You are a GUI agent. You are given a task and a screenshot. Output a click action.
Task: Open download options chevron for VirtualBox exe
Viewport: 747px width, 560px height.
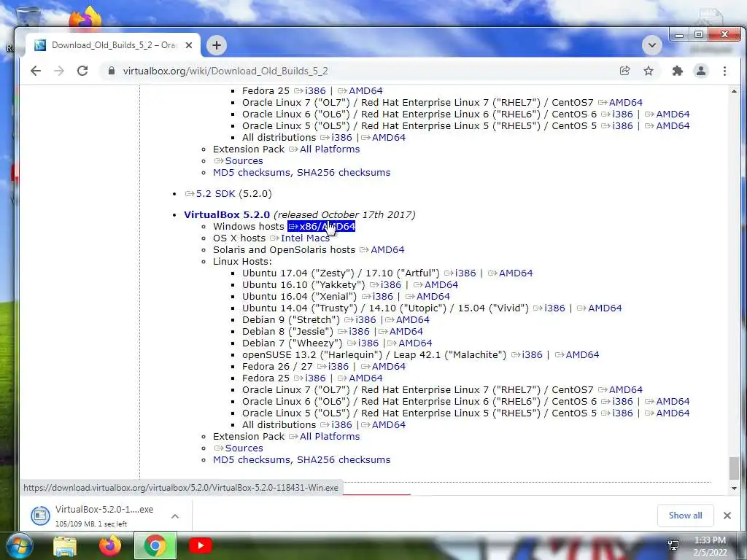(x=175, y=516)
